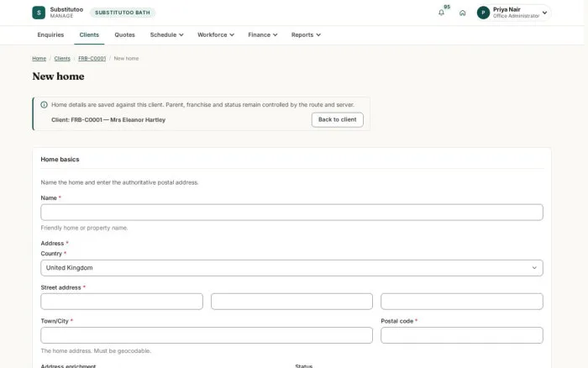
Task: Click Priya Nair's avatar circle
Action: (483, 13)
